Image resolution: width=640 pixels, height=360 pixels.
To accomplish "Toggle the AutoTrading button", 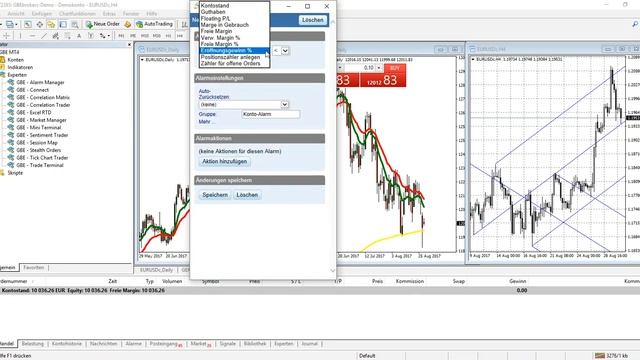I will (x=154, y=24).
